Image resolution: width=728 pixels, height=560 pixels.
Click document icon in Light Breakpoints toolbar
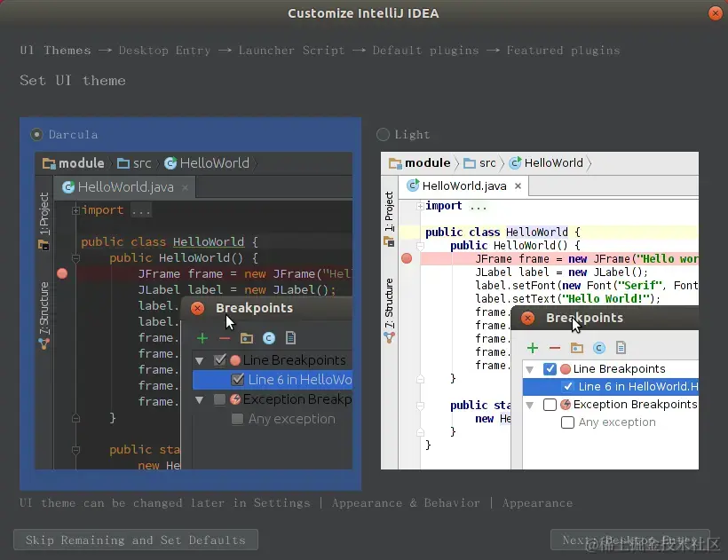tap(621, 348)
